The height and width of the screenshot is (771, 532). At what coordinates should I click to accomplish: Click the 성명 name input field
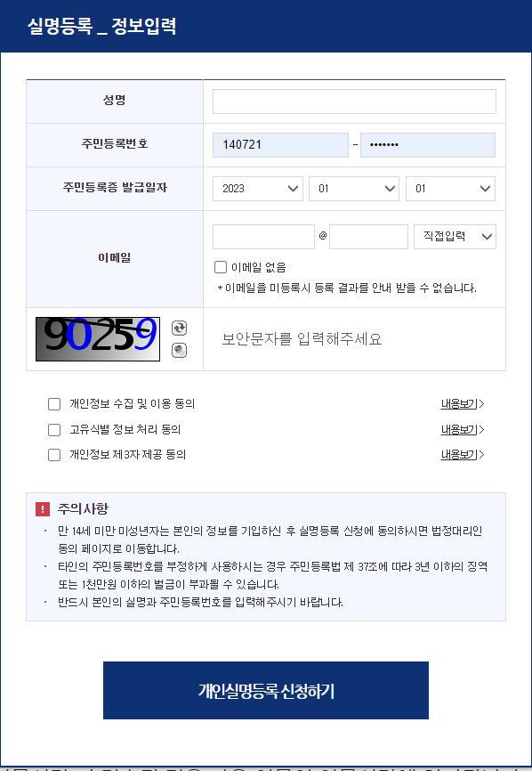(354, 101)
